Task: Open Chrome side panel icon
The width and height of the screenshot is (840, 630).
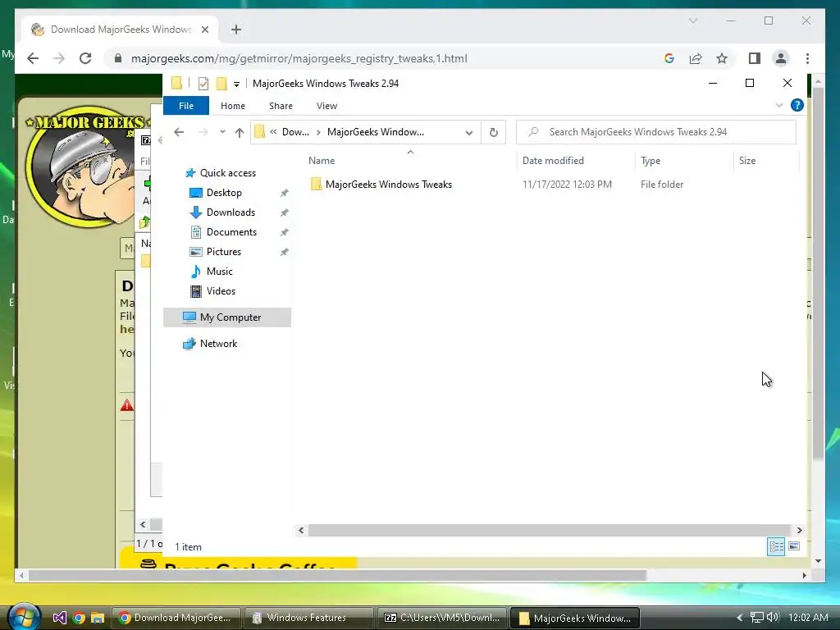Action: click(x=755, y=58)
